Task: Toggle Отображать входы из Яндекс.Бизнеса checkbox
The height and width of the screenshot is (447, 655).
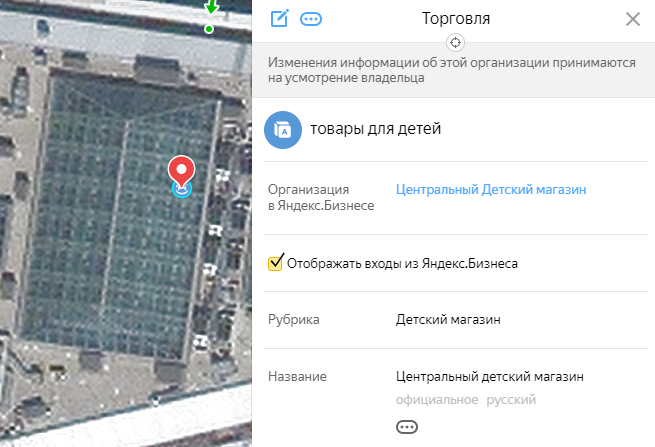Action: tap(275, 263)
